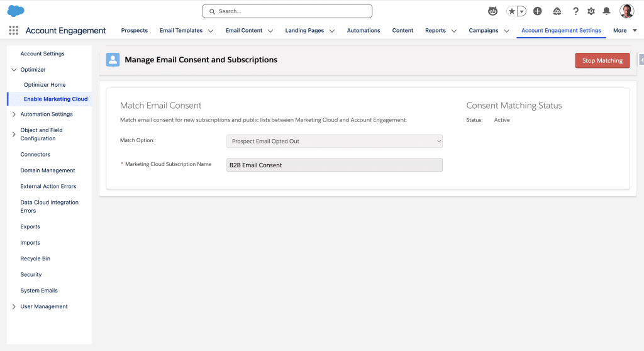The width and height of the screenshot is (644, 351).
Task: Open the global actions plus icon
Action: click(x=537, y=11)
